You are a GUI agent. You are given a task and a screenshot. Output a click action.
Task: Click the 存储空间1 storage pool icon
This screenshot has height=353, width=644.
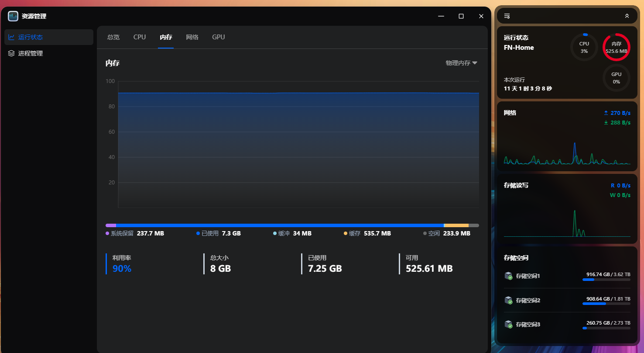(509, 276)
